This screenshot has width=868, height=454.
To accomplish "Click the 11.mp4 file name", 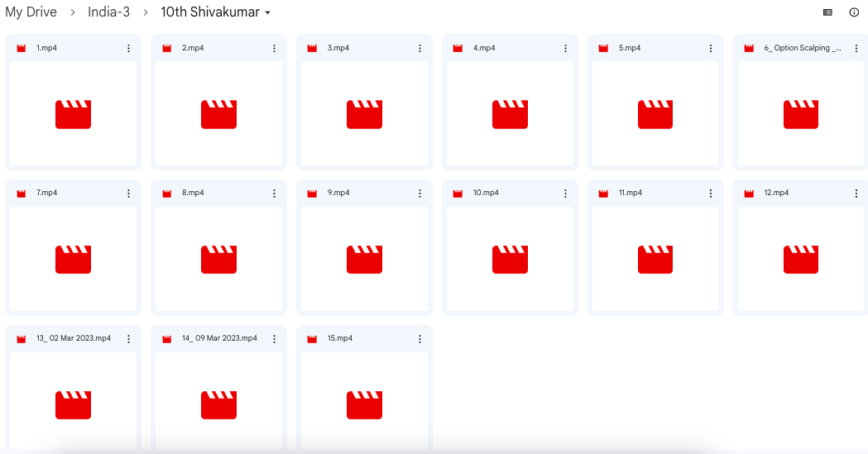I will click(631, 193).
